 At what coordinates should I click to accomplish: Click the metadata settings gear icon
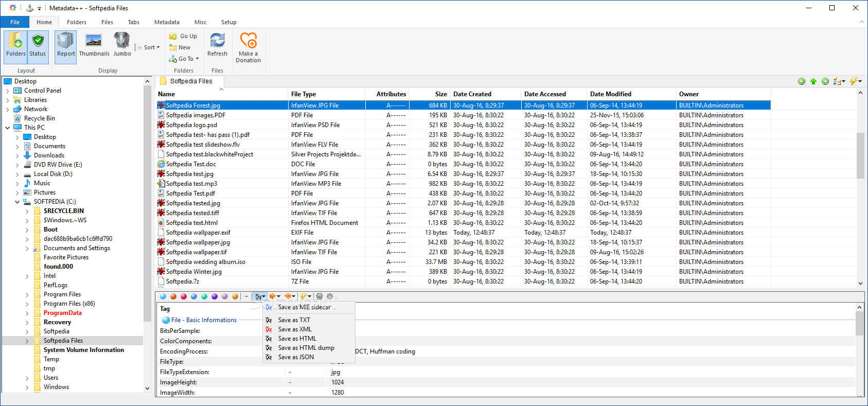tap(330, 296)
